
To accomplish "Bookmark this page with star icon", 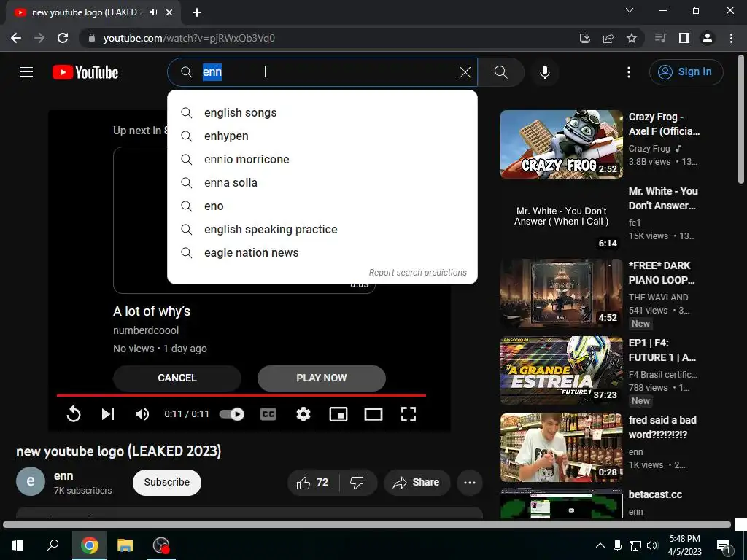I will point(632,38).
